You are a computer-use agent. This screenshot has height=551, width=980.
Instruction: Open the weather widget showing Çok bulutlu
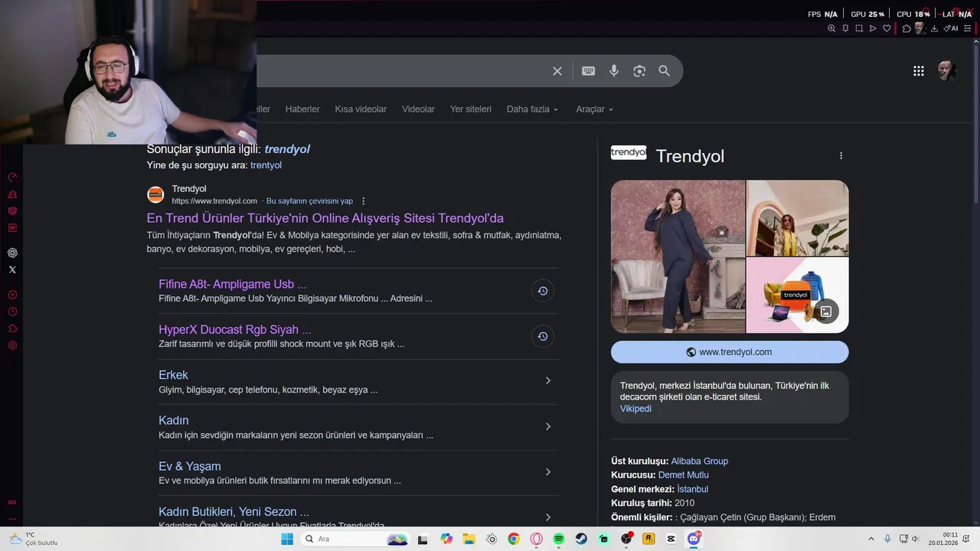(34, 539)
